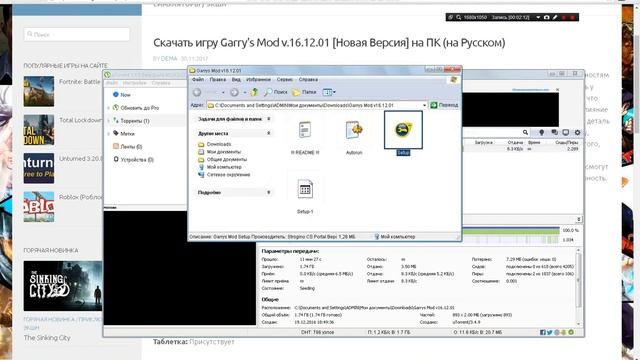Expand the Торренты tree node arrow

click(109, 121)
